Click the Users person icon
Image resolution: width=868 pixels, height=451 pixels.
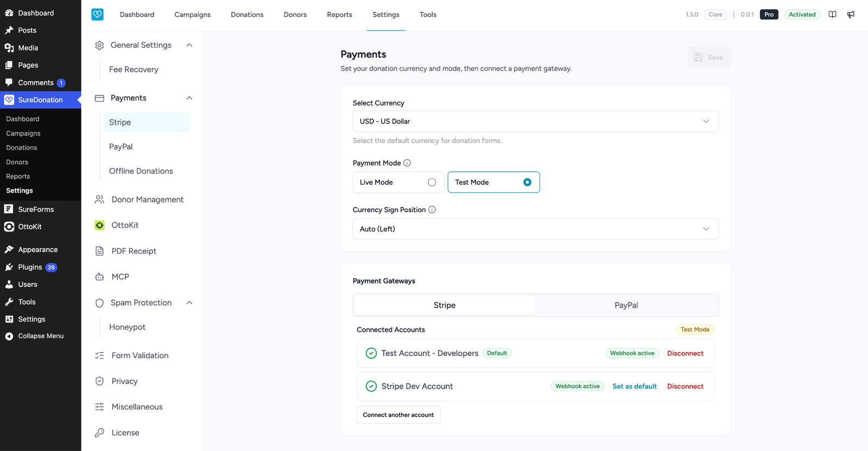pos(9,285)
